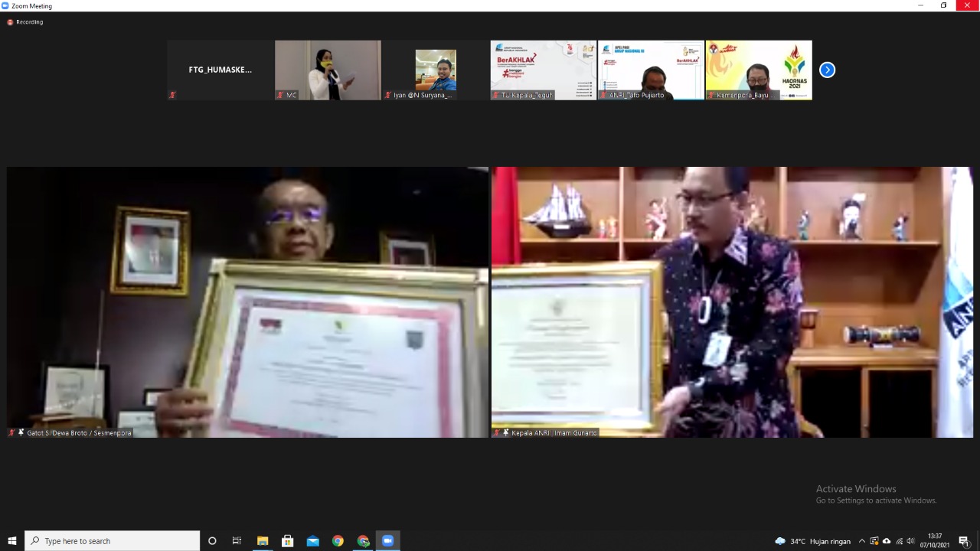980x551 pixels.
Task: Click the Type here to search box
Action: 113,541
